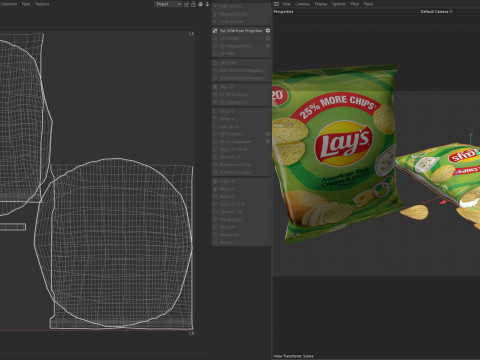This screenshot has width=480, height=360.
Task: Click the red X-axis gizmo arrow
Action: [443, 201]
